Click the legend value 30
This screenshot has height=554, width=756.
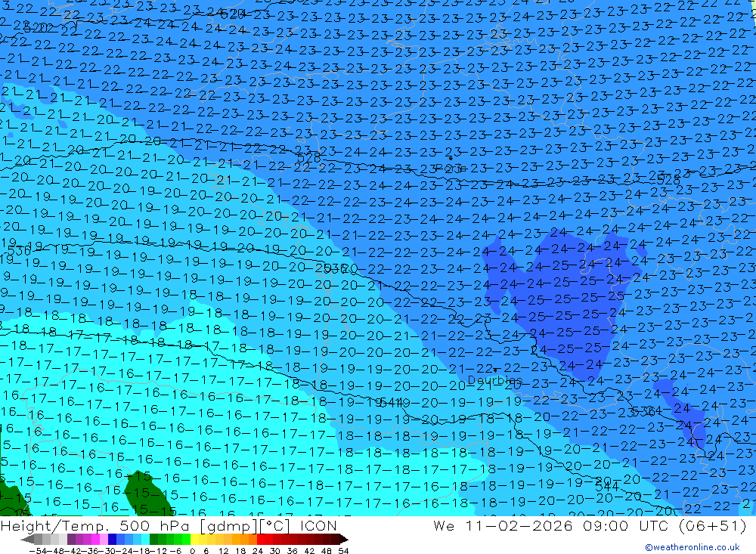pyautogui.click(x=275, y=551)
